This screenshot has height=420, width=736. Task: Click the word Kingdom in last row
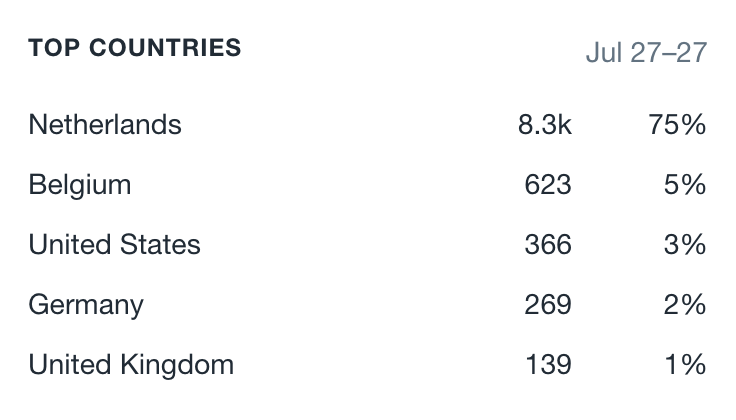point(177,366)
